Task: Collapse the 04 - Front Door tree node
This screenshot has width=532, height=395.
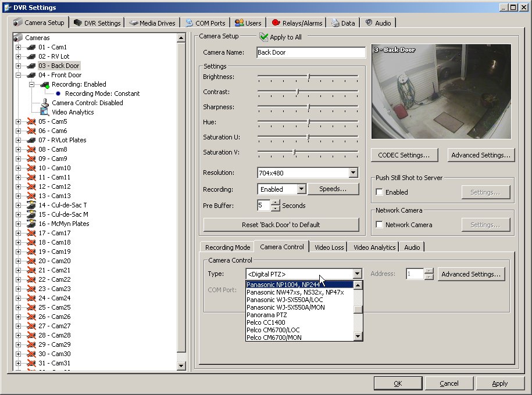Action: (x=18, y=75)
